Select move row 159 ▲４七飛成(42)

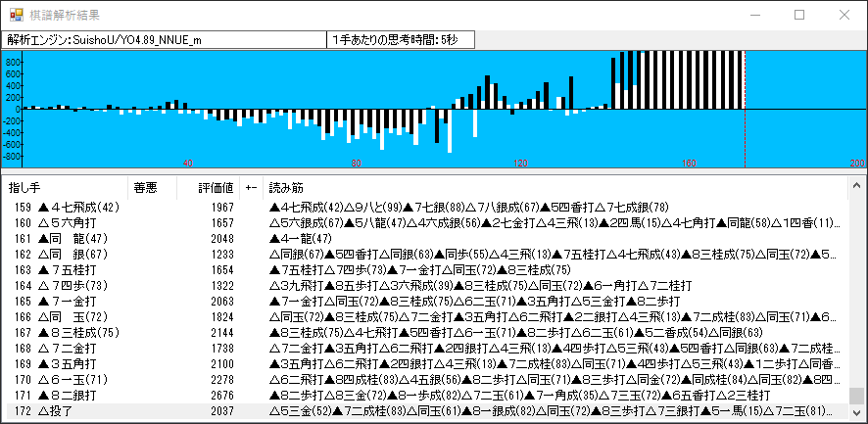pyautogui.click(x=425, y=207)
